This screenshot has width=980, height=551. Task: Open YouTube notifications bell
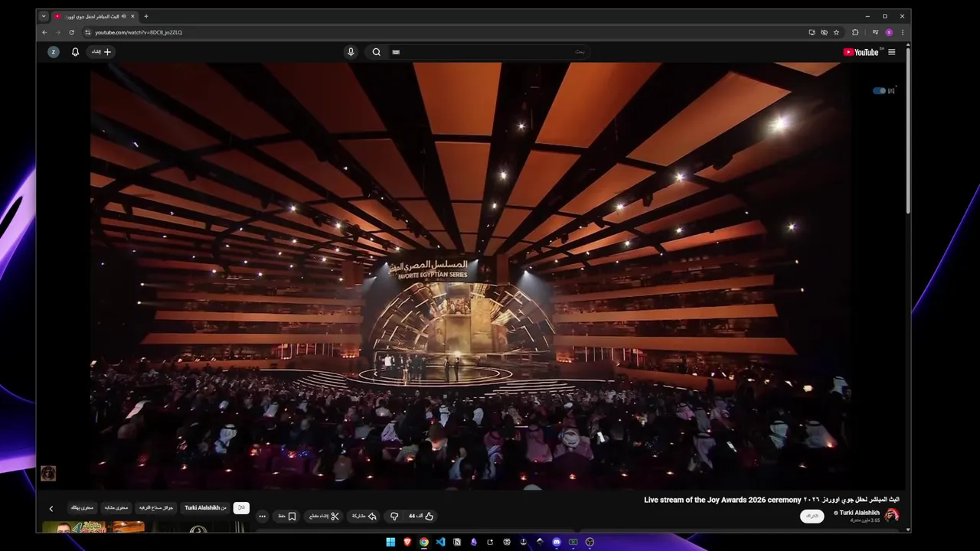click(x=75, y=52)
